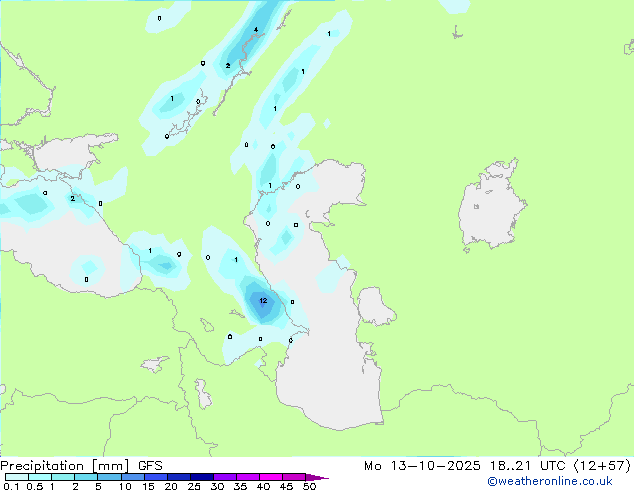634x490 pixels.
Task: Select the legend swatch for 5–10 mm
Action: click(109, 477)
